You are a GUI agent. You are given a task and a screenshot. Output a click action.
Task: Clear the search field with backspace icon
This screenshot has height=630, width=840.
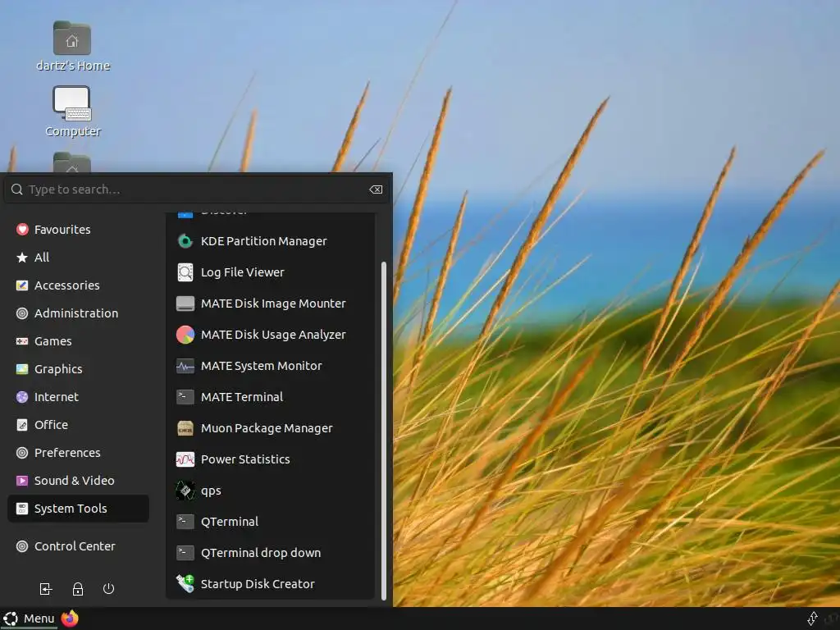376,189
